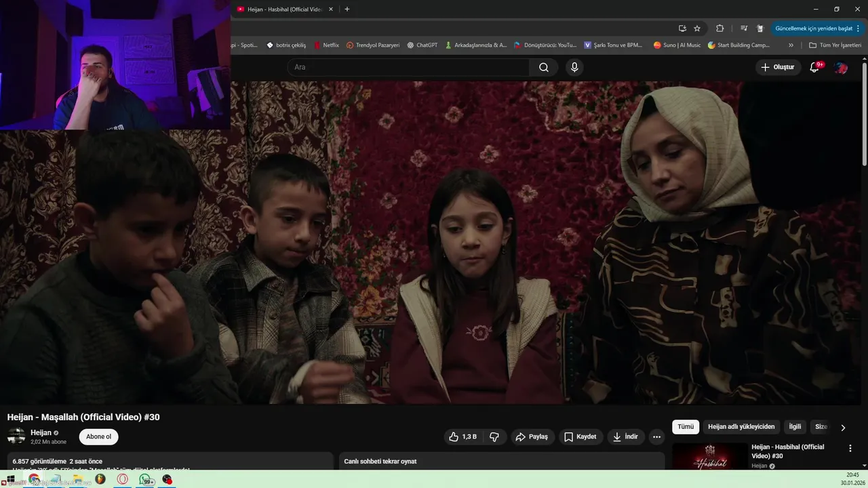Dislike the video with thumbs-down icon
Image resolution: width=868 pixels, height=488 pixels.
coord(494,436)
